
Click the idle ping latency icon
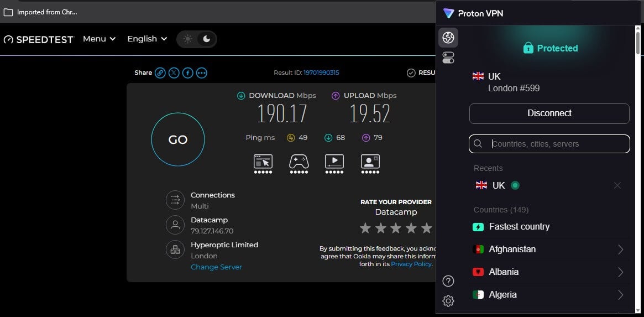[291, 138]
